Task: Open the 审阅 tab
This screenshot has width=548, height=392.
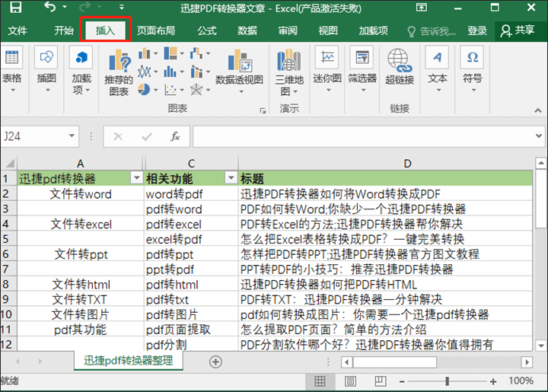Action: (x=288, y=30)
